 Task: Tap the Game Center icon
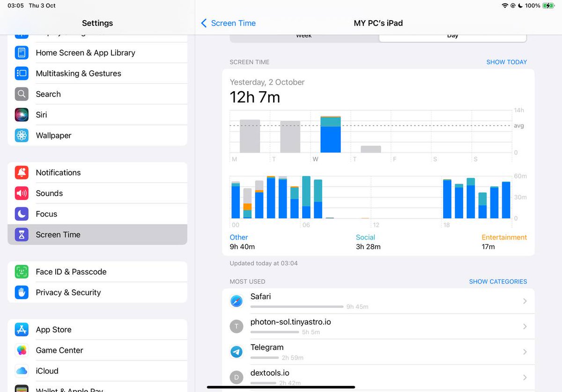22,350
